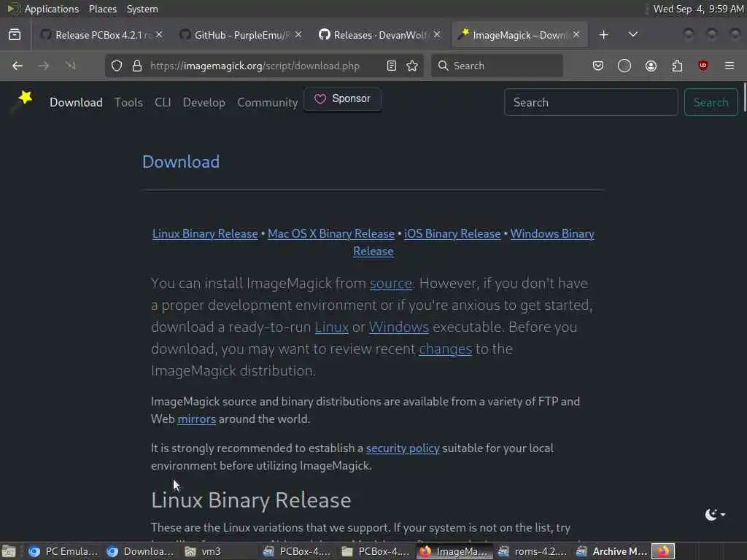The image size is (747, 560).
Task: Switch to Archive M... taskbar window
Action: pos(611,551)
